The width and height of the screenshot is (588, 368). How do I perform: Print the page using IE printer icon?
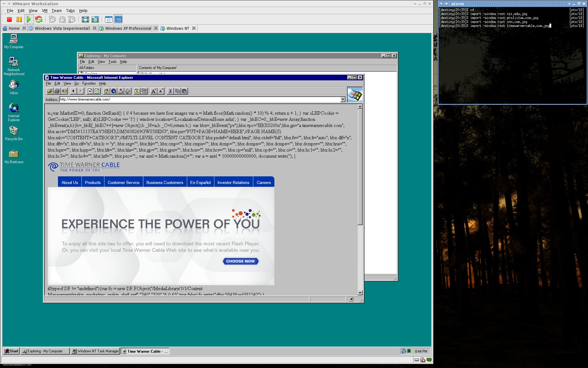[57, 91]
